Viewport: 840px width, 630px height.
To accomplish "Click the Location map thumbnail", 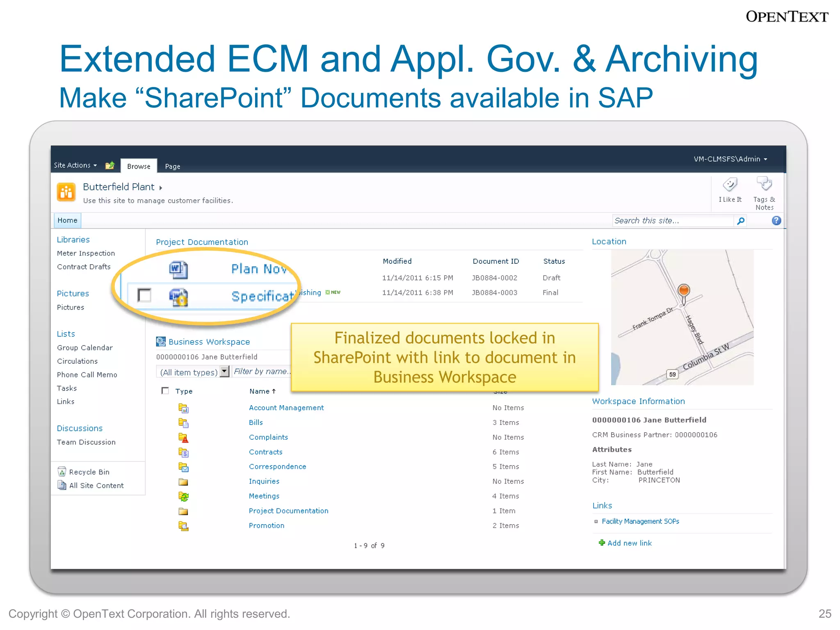I will [682, 317].
